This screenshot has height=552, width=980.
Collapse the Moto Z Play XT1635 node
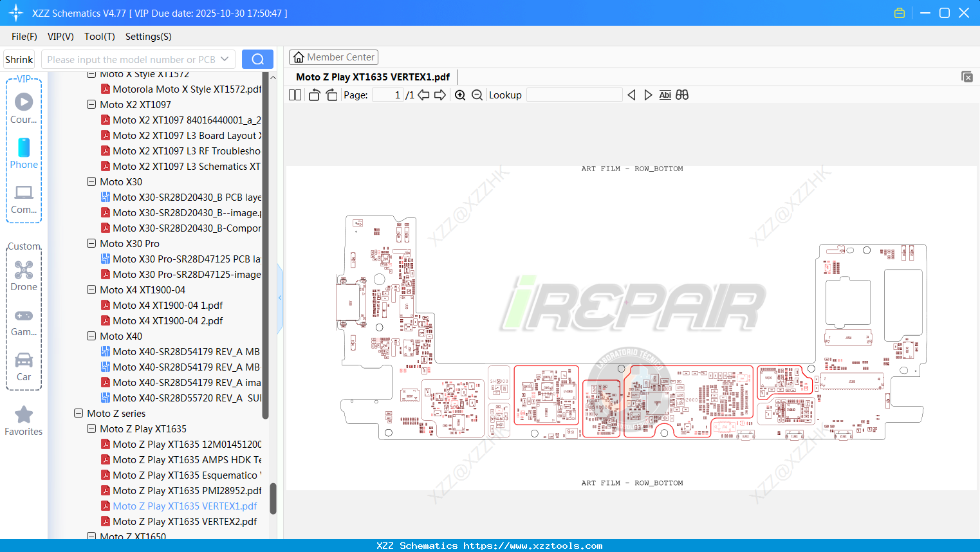tap(91, 428)
